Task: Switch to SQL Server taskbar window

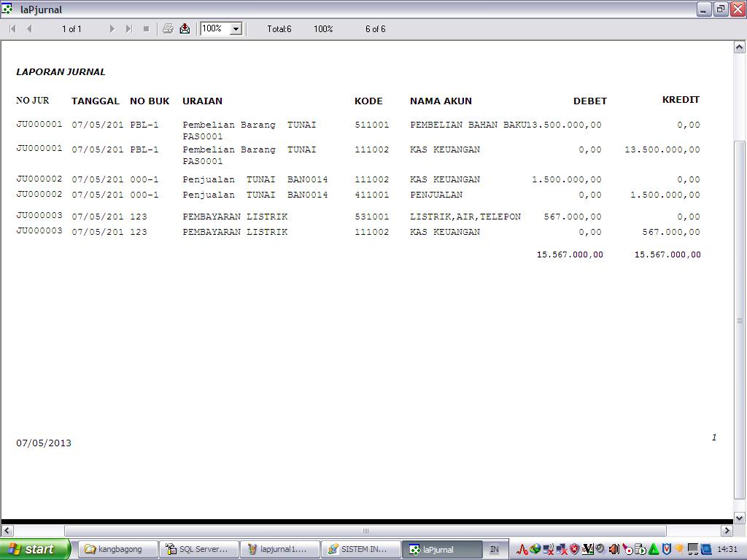Action: (x=197, y=549)
